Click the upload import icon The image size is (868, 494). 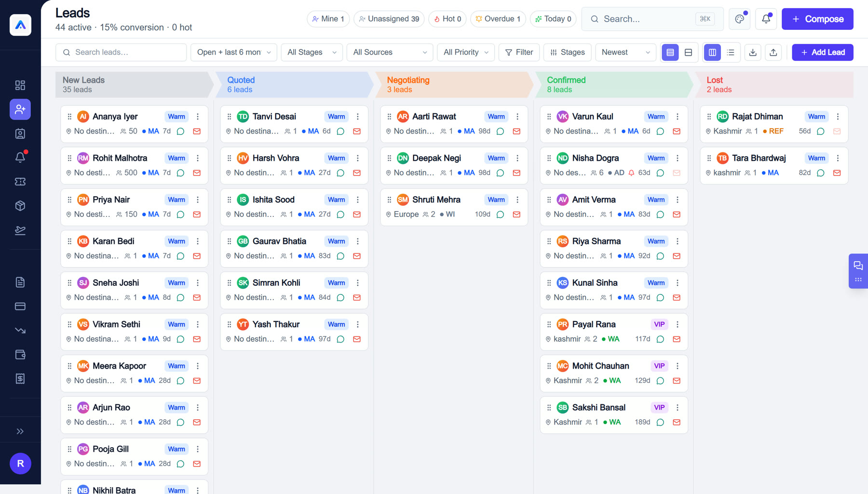pos(773,52)
